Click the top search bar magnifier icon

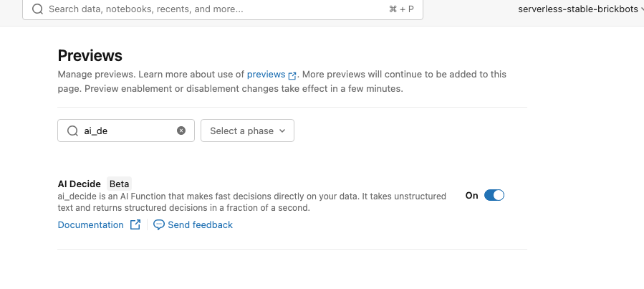[x=37, y=9]
